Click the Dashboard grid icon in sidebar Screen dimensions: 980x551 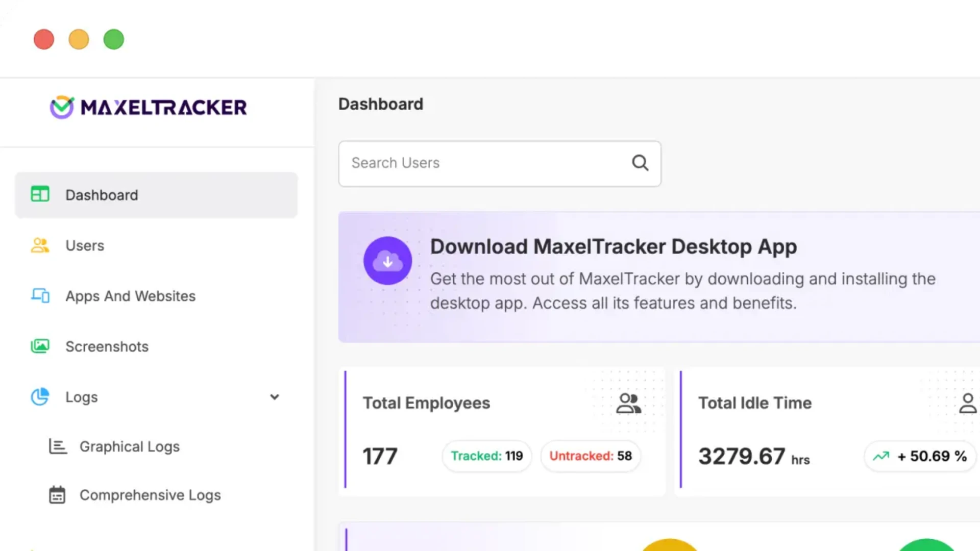(x=40, y=194)
